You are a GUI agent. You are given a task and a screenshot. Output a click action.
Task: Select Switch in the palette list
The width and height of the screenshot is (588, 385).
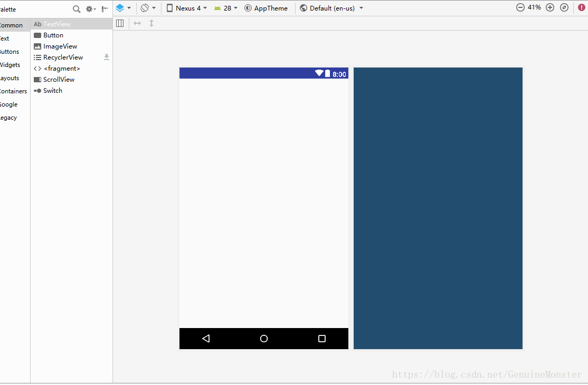[x=71, y=90]
